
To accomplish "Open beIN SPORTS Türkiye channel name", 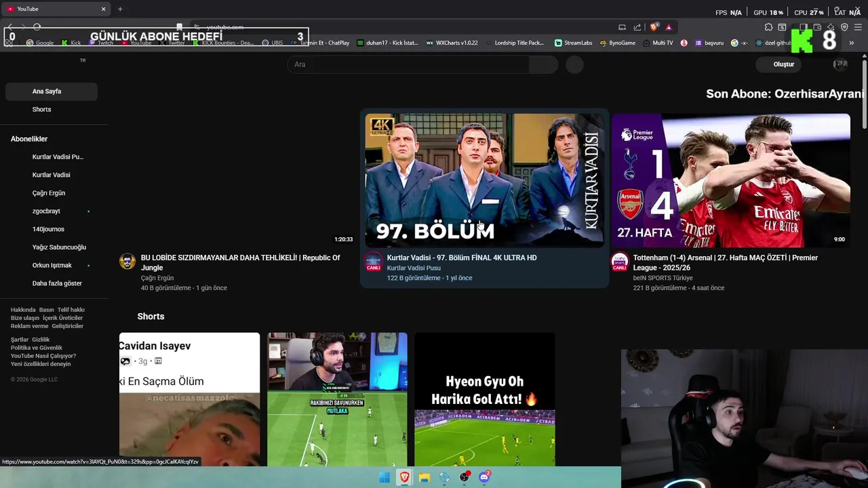I will coord(663,278).
